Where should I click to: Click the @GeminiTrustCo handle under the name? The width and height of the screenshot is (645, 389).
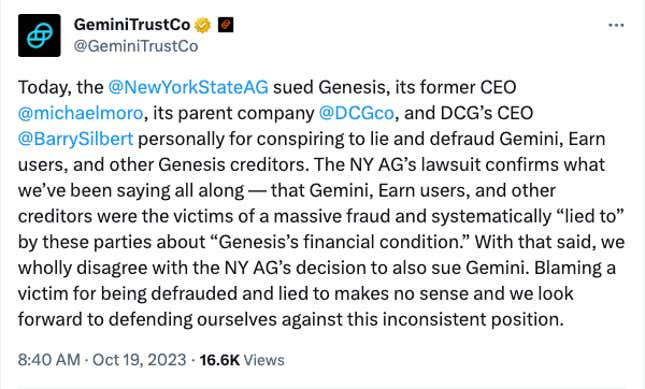[136, 46]
